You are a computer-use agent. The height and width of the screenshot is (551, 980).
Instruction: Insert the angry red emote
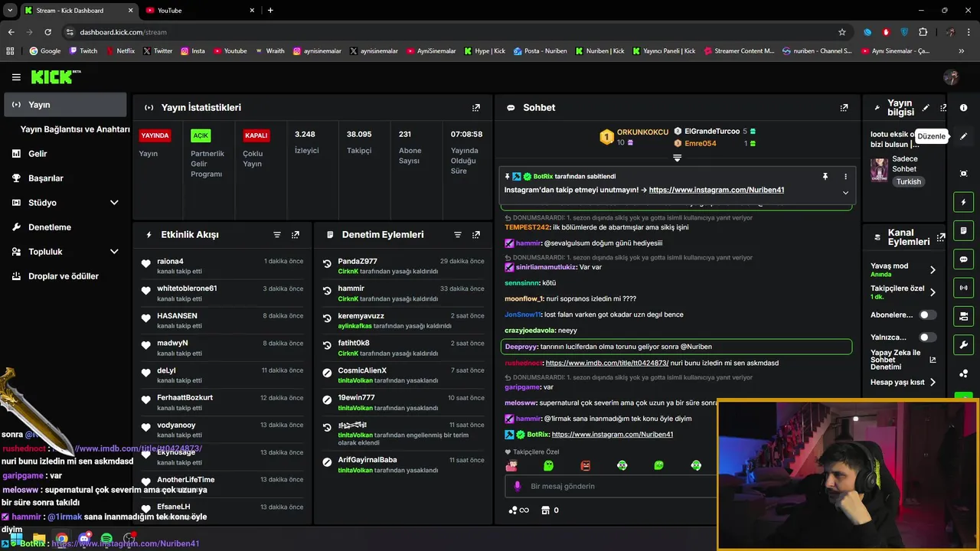click(x=586, y=465)
